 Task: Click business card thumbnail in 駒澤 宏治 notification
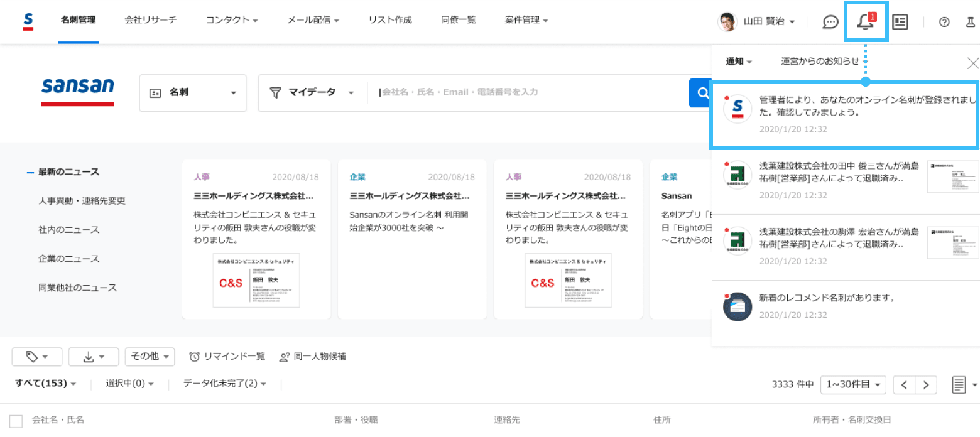[x=953, y=242]
